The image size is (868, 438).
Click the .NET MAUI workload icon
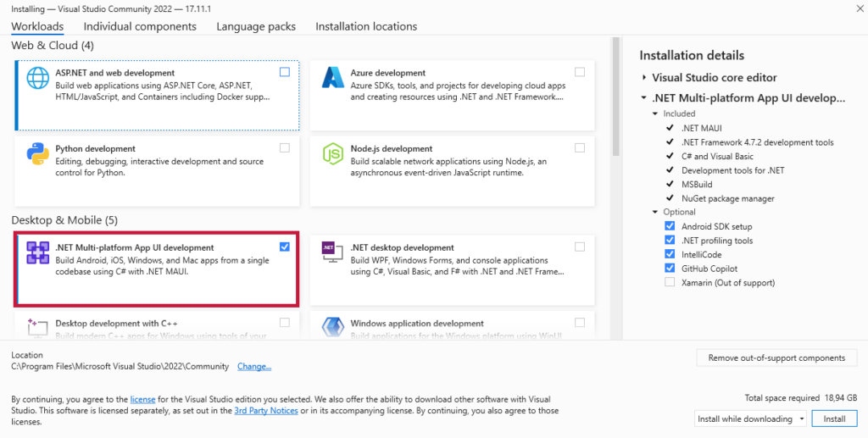point(38,252)
